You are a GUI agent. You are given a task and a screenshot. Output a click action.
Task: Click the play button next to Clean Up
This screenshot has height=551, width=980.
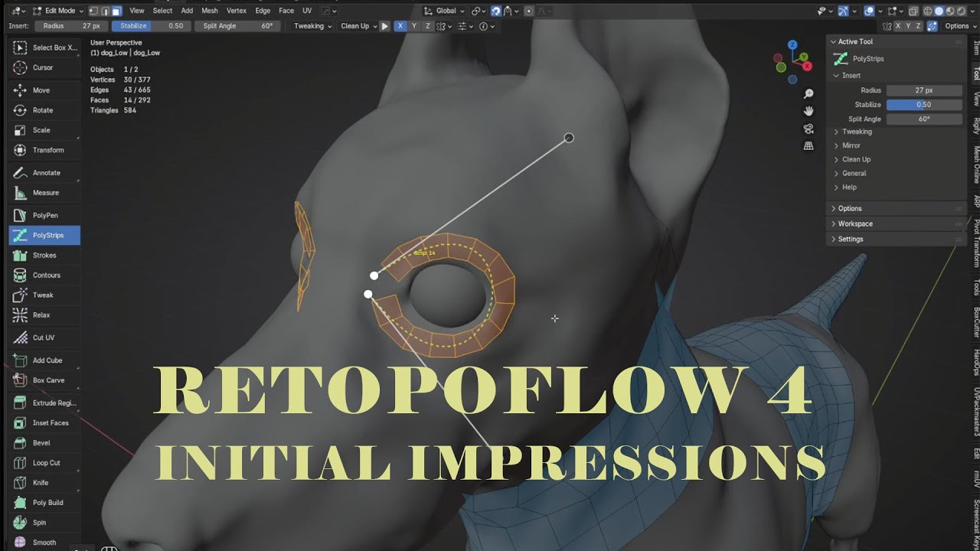click(x=385, y=26)
